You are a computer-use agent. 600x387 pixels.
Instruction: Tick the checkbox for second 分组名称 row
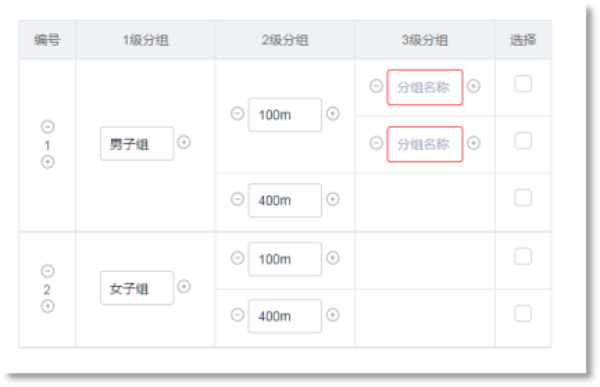click(523, 141)
